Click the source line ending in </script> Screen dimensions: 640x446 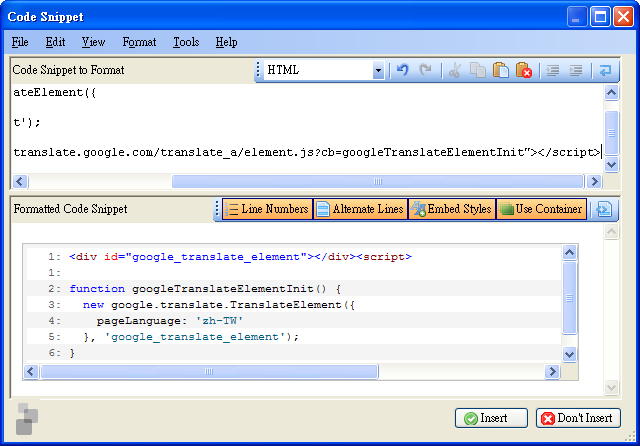[x=307, y=152]
